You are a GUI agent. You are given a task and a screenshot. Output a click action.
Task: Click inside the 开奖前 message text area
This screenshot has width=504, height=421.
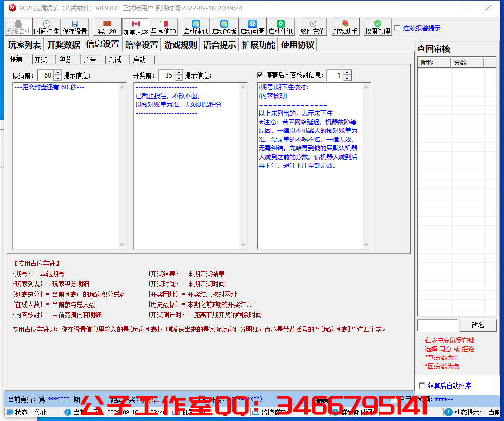(x=187, y=166)
